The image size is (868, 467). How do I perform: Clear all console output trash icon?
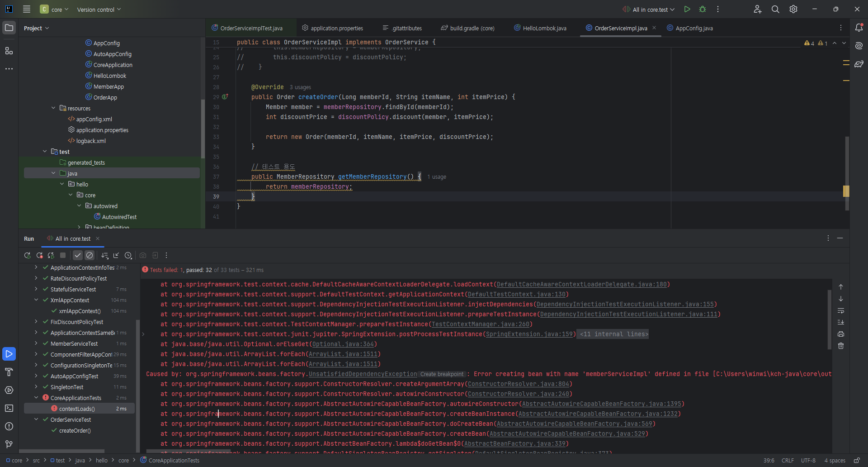pos(841,346)
